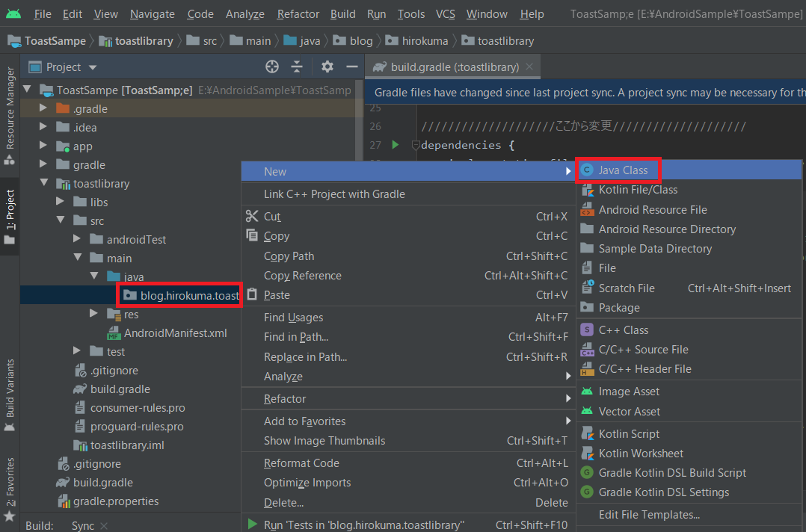Click Find Usages in context menu
Image resolution: width=806 pixels, height=532 pixels.
(x=293, y=318)
